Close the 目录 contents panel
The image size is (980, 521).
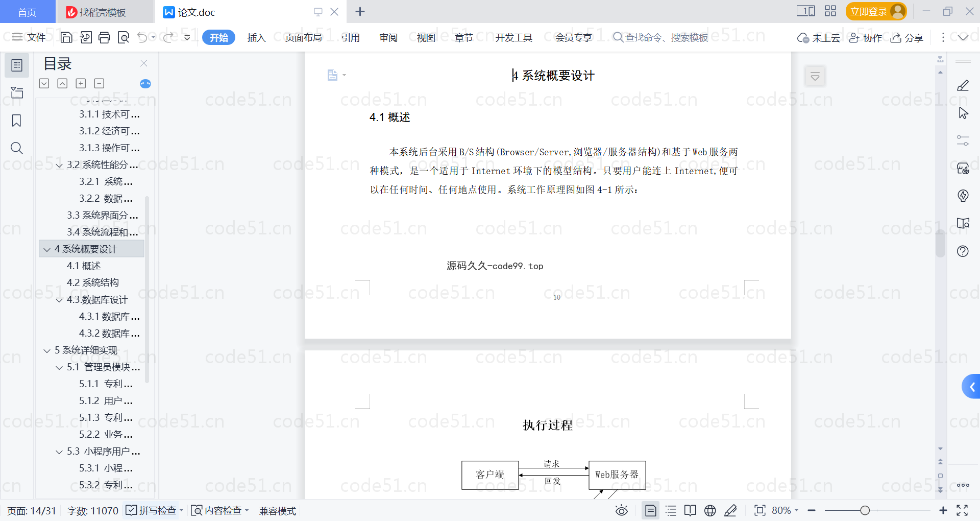[143, 63]
